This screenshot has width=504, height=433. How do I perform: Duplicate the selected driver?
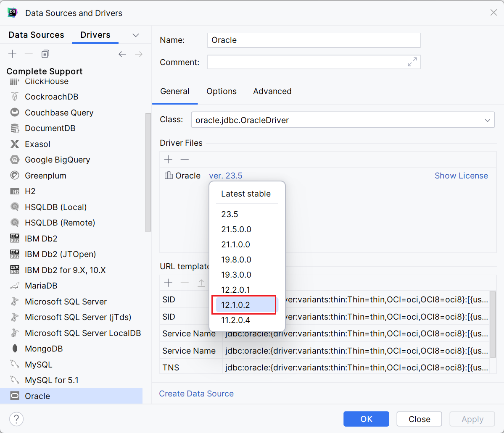pos(45,54)
